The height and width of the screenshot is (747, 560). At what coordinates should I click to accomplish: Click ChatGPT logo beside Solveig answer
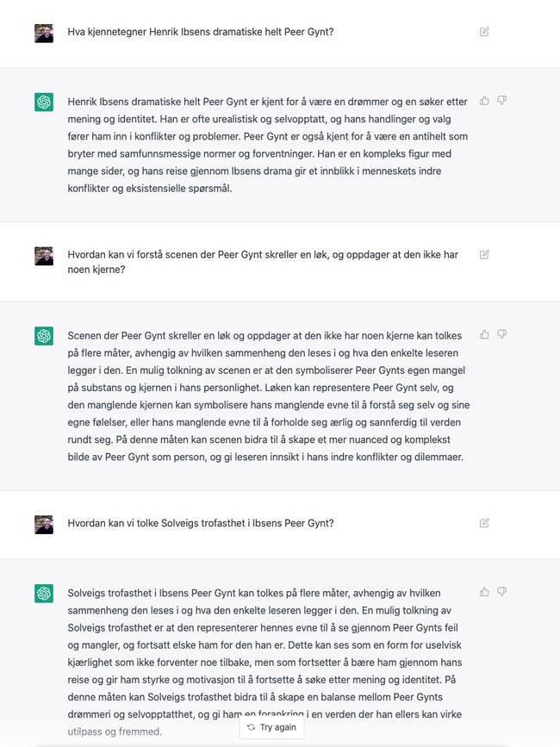pyautogui.click(x=44, y=593)
